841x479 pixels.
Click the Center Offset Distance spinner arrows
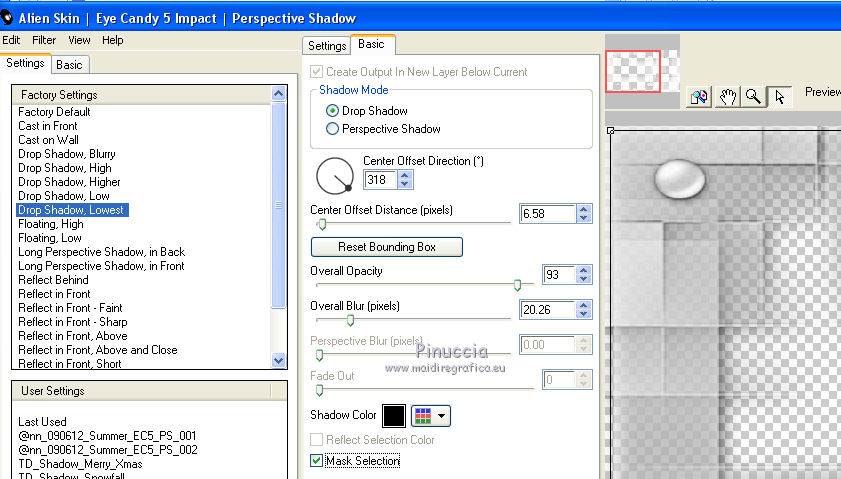pyautogui.click(x=584, y=213)
